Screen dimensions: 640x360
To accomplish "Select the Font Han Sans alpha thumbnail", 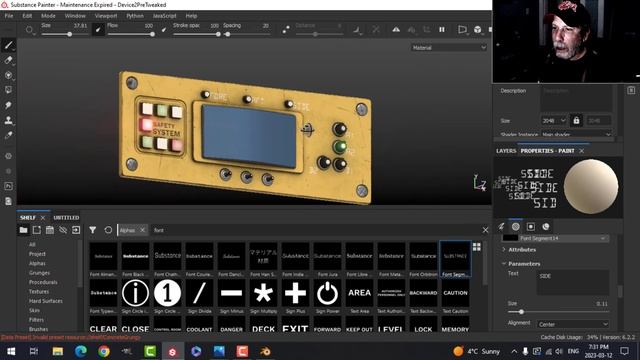I will click(x=263, y=256).
